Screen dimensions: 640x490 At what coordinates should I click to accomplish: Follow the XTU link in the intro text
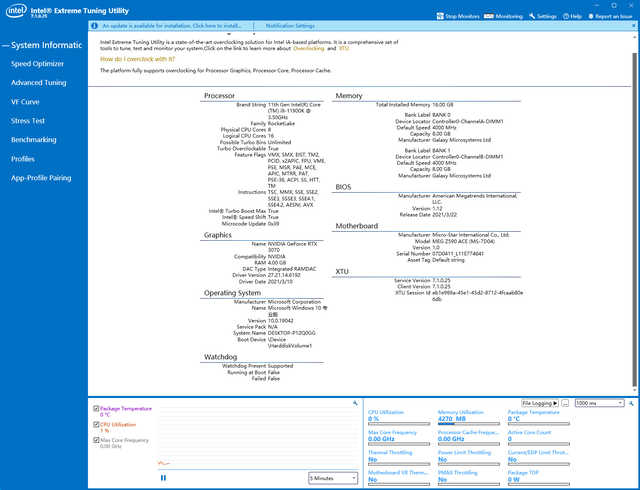pos(344,48)
